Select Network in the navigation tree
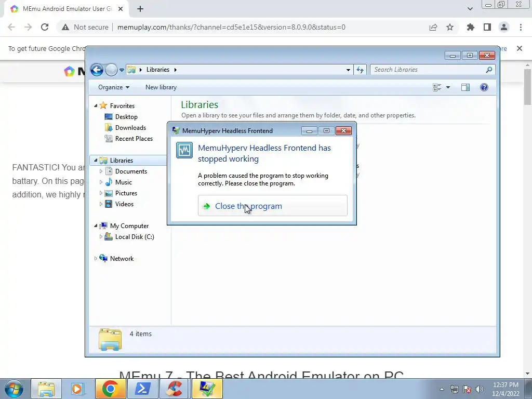The height and width of the screenshot is (399, 532). pyautogui.click(x=122, y=259)
